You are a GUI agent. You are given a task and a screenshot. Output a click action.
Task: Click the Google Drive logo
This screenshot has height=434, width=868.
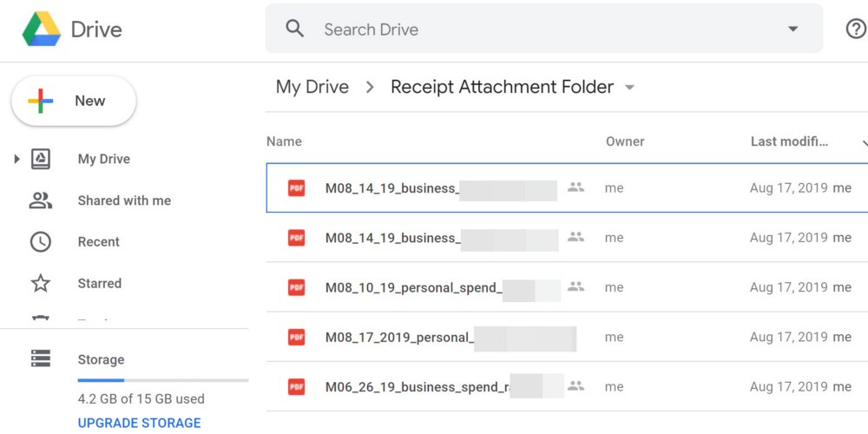click(42, 29)
